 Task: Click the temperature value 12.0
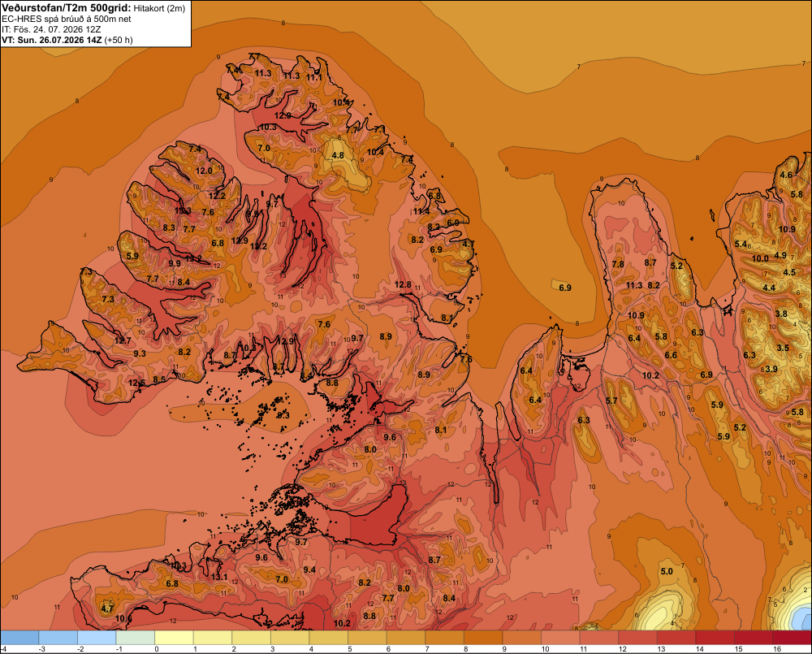[204, 171]
